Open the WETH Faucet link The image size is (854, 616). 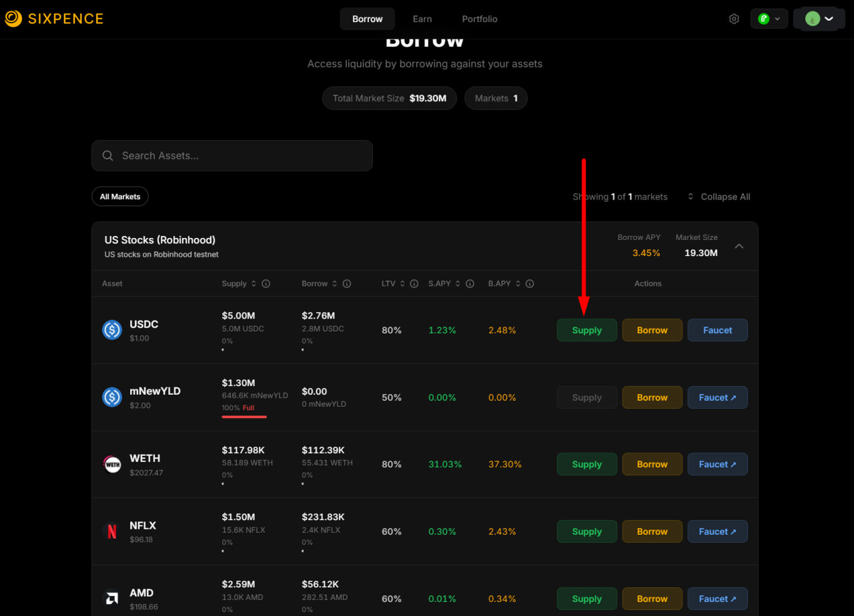(x=718, y=464)
